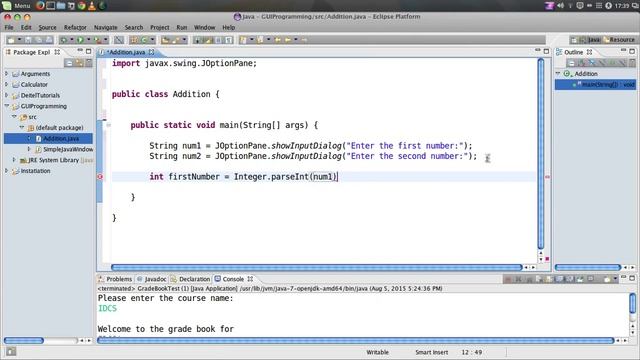Screen dimensions: 640x360
Task: Toggle Hide Static Members in Outline
Action: point(602,63)
